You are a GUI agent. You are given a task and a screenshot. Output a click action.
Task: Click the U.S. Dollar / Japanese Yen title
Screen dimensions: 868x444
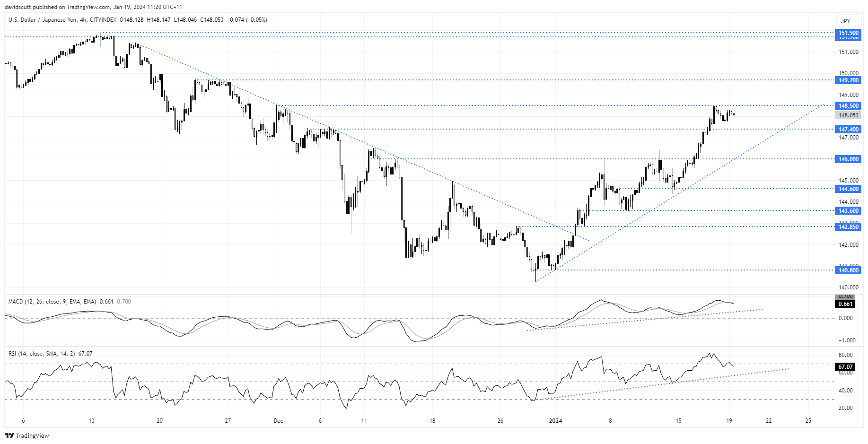[x=42, y=20]
